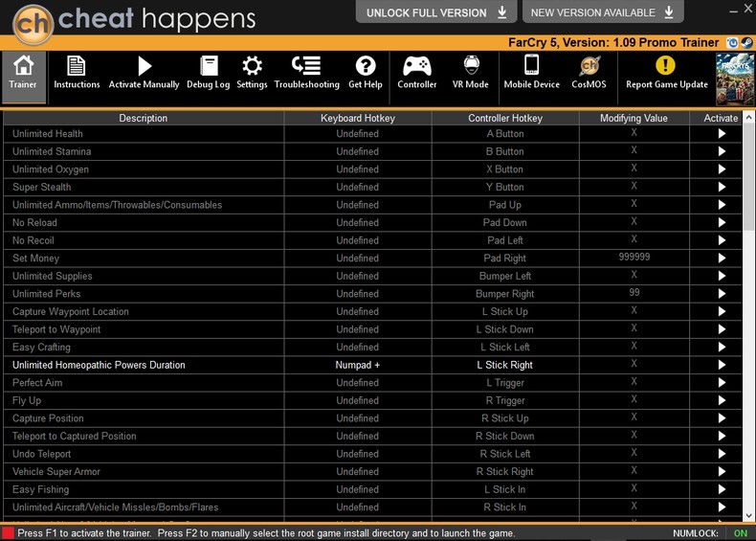The image size is (756, 541).
Task: Click New Version Available button
Action: (x=603, y=12)
